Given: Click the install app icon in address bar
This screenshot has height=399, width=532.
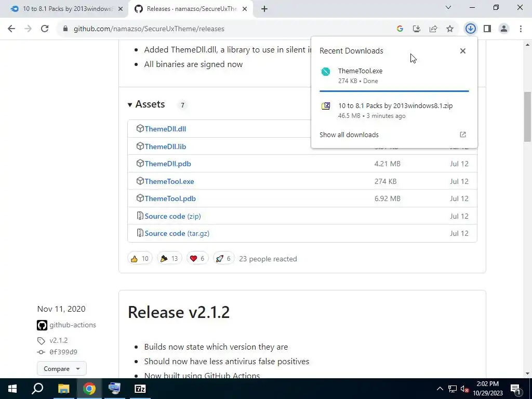Looking at the screenshot, I should coord(417,29).
